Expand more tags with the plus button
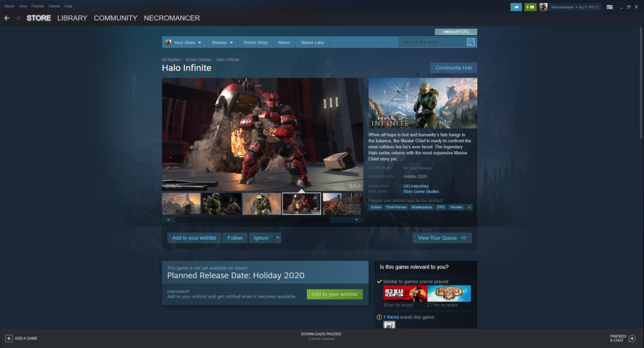The image size is (644, 348). click(469, 207)
